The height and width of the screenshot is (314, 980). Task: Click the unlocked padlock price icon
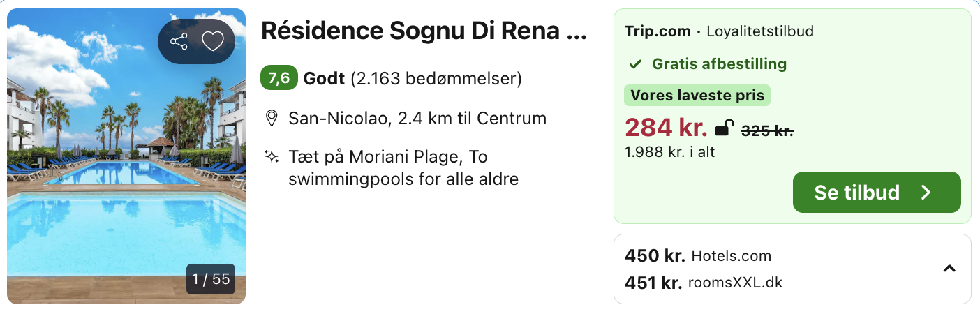(725, 128)
